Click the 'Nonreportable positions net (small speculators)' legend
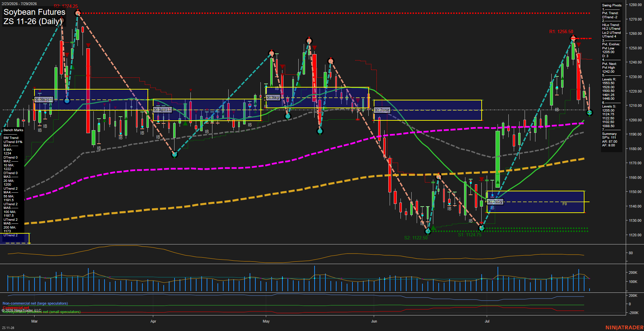The height and width of the screenshot is (331, 644). point(41,312)
